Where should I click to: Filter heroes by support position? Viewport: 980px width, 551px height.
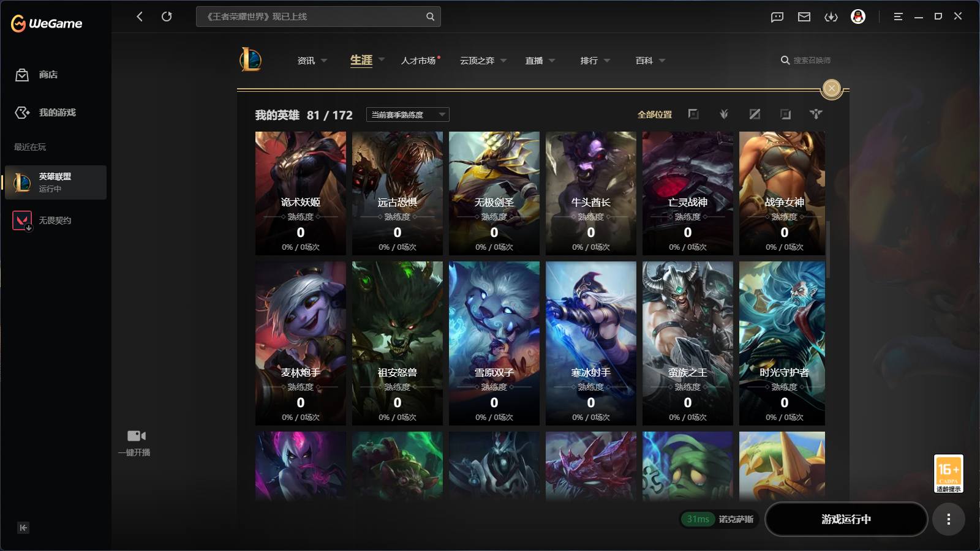click(816, 114)
